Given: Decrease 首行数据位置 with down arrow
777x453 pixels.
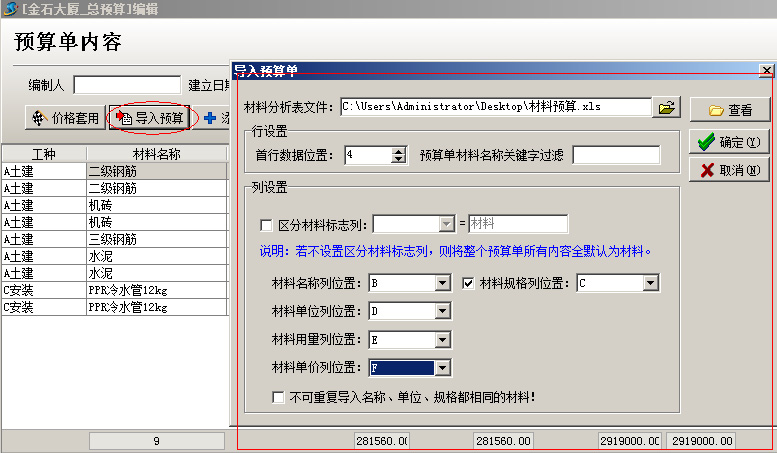Looking at the screenshot, I should coord(398,159).
